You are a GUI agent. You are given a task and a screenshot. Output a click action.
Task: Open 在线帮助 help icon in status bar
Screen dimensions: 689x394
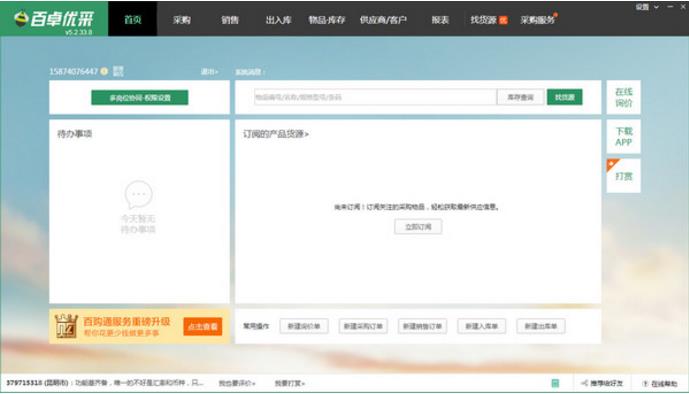[x=645, y=383]
